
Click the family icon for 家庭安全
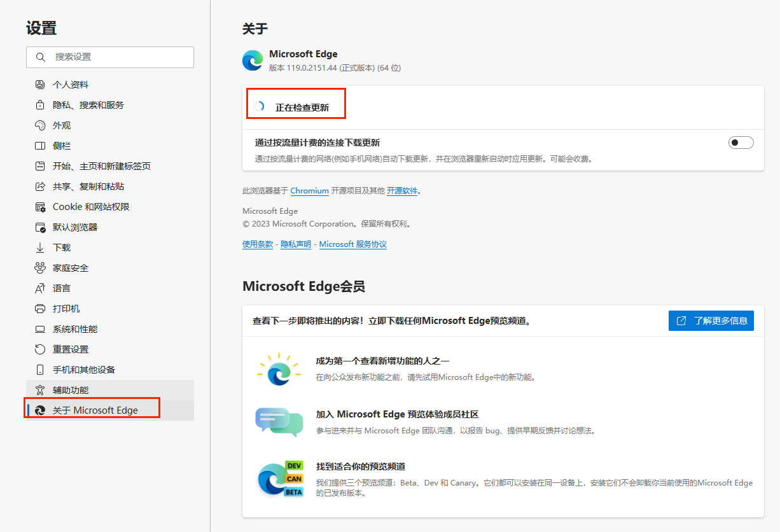click(x=40, y=268)
